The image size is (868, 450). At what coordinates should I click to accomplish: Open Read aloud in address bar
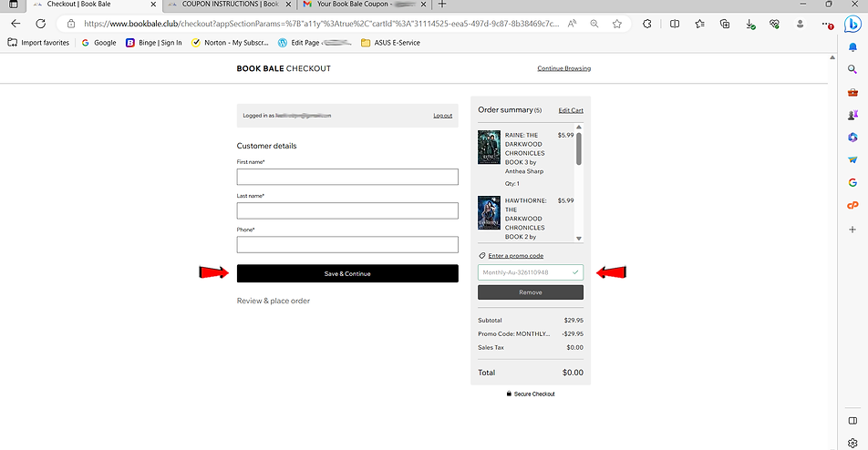tap(573, 24)
